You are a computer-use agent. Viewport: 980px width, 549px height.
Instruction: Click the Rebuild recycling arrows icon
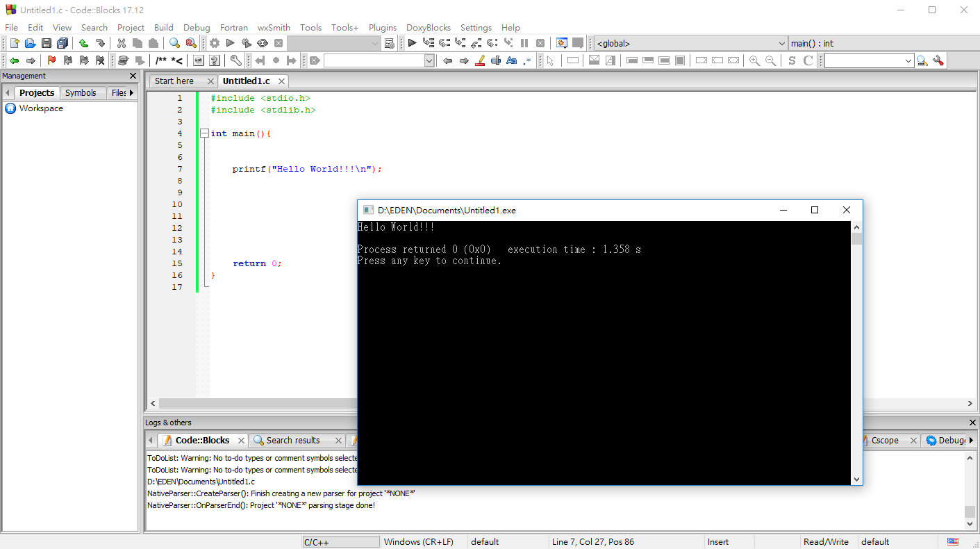click(263, 43)
